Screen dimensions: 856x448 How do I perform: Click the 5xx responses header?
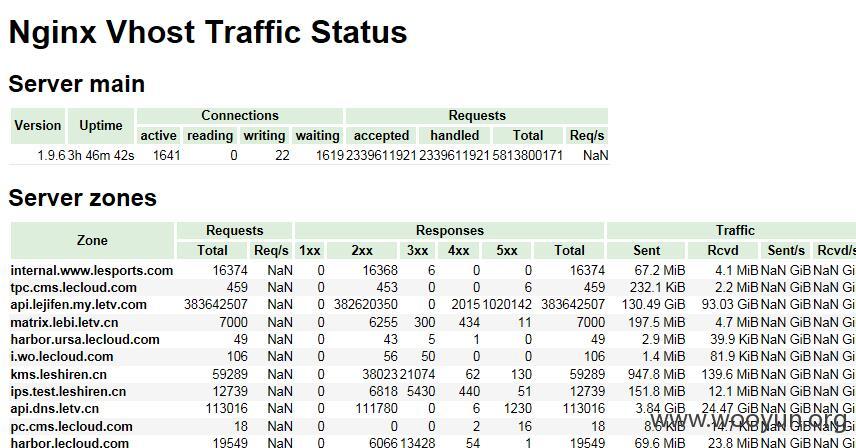click(x=507, y=250)
